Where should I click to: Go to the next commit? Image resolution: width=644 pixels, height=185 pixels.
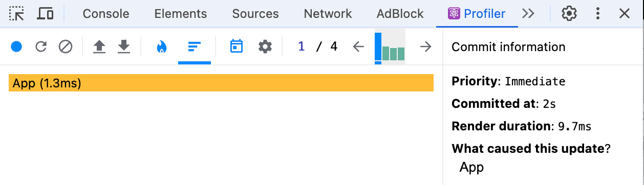click(425, 47)
